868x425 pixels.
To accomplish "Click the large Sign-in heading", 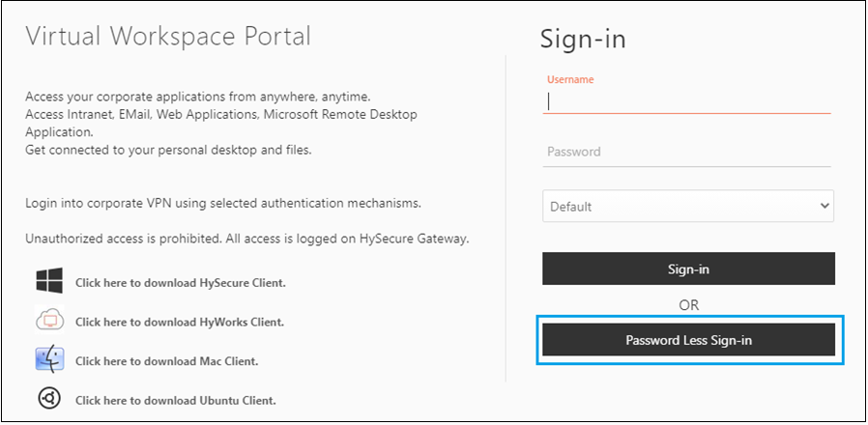I will (x=583, y=40).
